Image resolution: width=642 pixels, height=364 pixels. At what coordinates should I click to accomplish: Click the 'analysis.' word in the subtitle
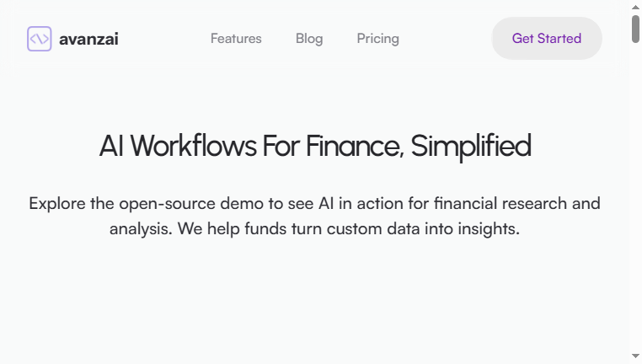141,229
